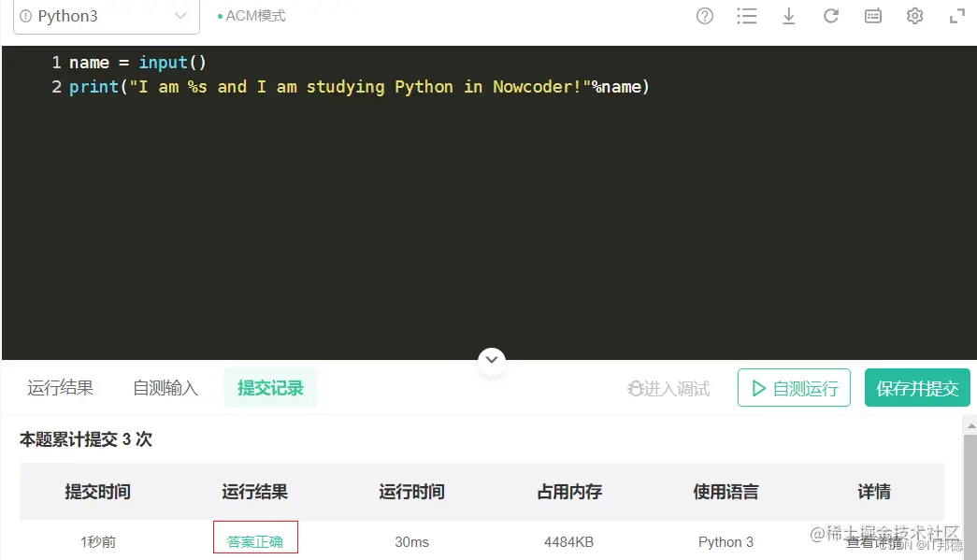Open the keyboard shortcuts icon
Image resolution: width=977 pixels, height=560 pixels.
(x=873, y=16)
